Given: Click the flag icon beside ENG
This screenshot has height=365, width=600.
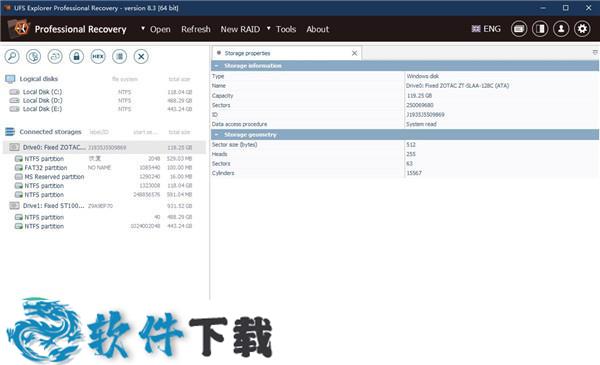Looking at the screenshot, I should pyautogui.click(x=476, y=29).
